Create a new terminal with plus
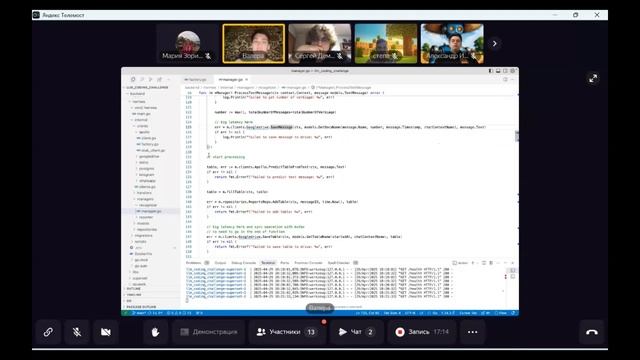 [x=473, y=263]
